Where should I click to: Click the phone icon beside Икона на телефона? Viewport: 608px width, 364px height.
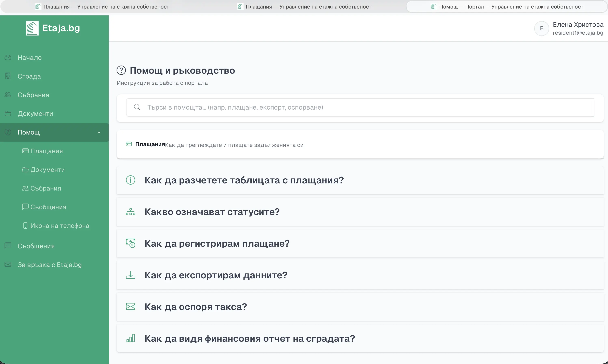[x=25, y=225]
